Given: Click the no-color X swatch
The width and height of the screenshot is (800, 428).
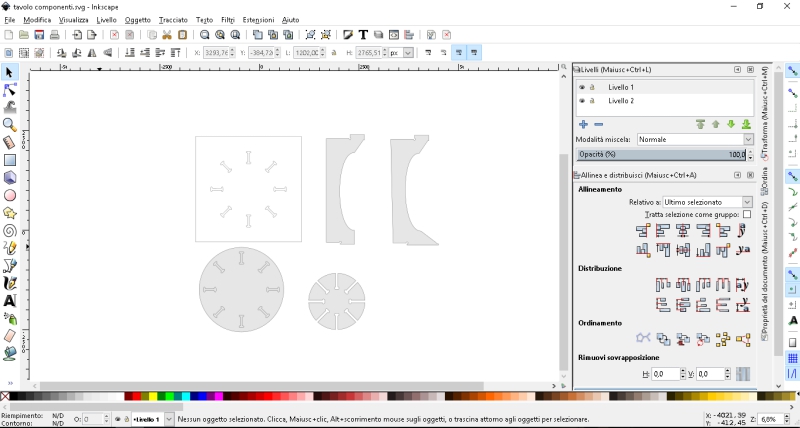Looking at the screenshot, I should coord(5,396).
